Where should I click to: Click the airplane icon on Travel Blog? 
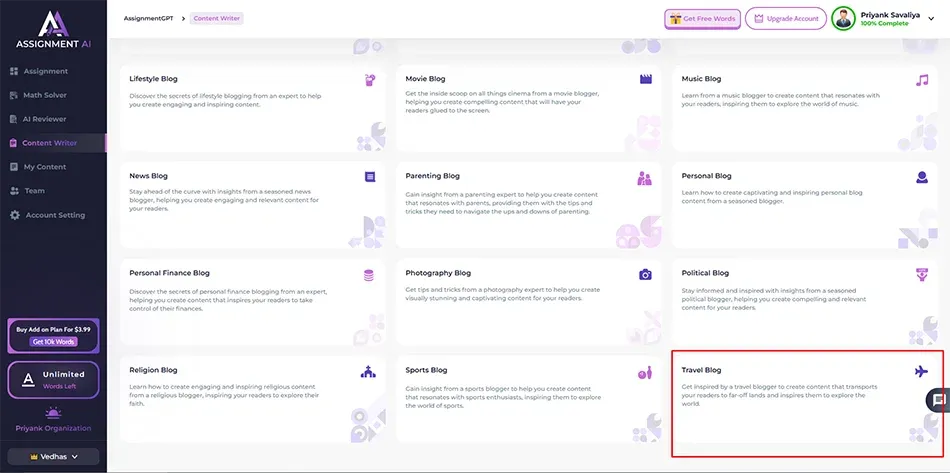coord(921,371)
